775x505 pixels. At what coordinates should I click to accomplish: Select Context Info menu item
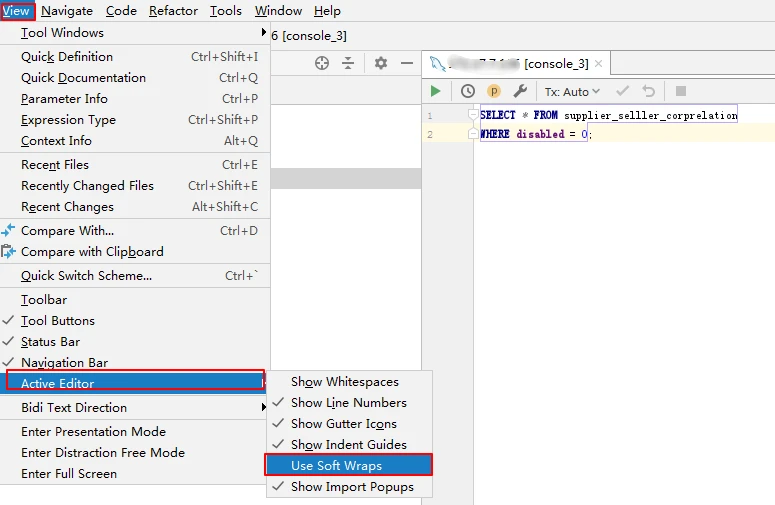coord(135,141)
